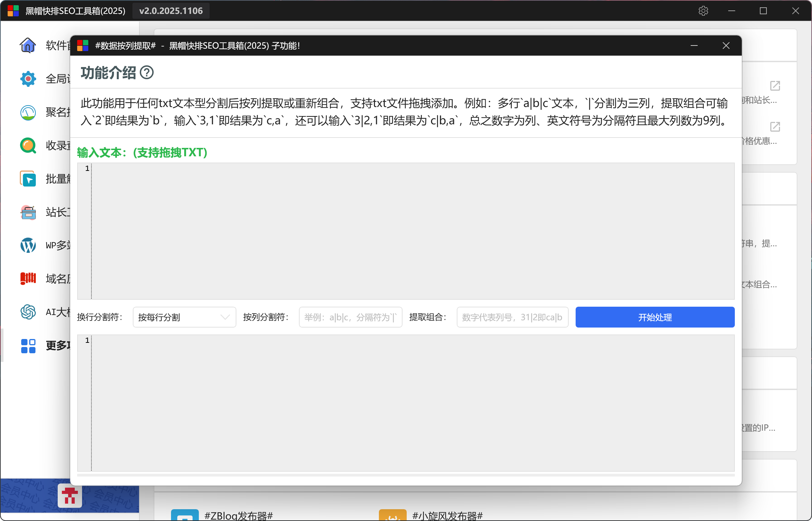812x521 pixels.
Task: Click the WordPress logo sidebar icon
Action: (28, 245)
